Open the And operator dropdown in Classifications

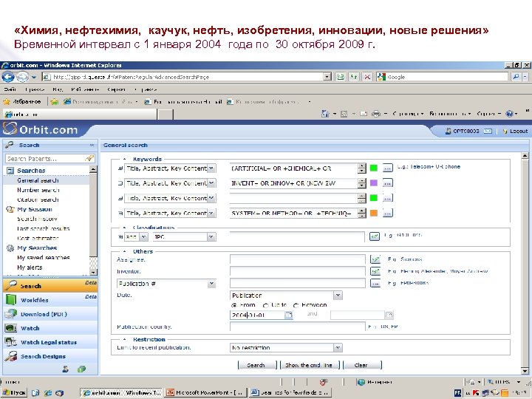[143, 237]
